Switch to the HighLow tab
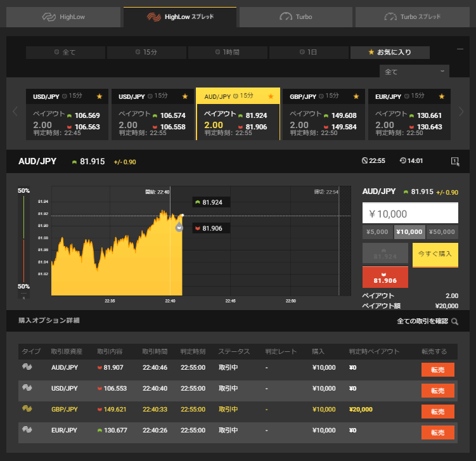The height and width of the screenshot is (461, 476). pyautogui.click(x=63, y=17)
